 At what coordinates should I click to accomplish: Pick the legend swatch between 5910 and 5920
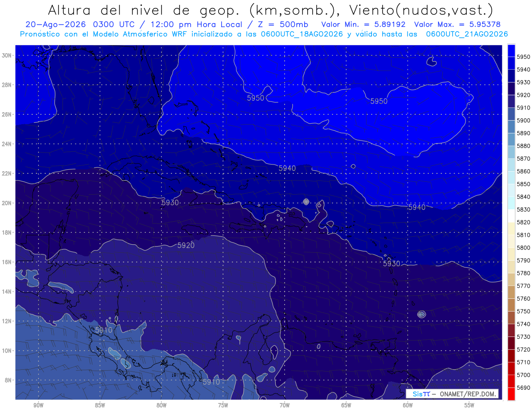[511, 102]
